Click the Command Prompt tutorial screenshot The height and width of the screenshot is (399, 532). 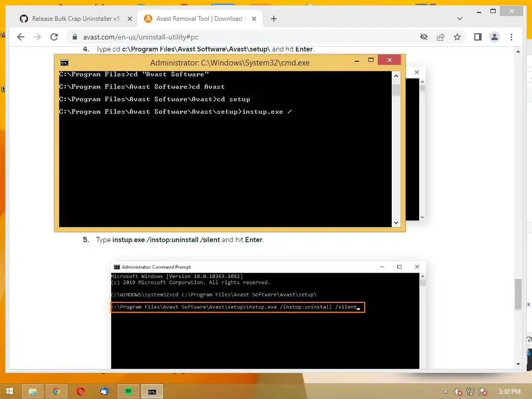[269, 315]
